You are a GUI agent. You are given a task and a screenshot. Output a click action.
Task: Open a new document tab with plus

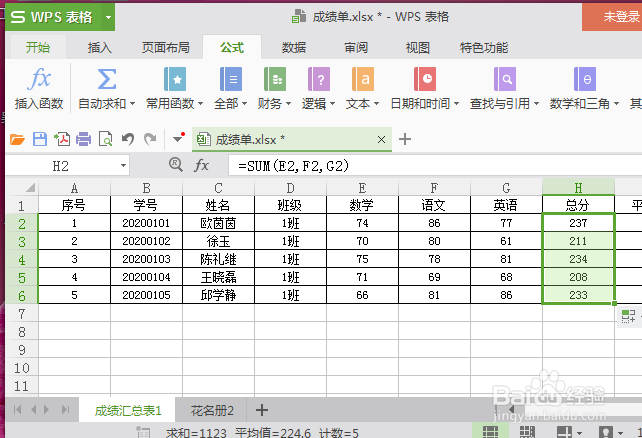click(x=405, y=139)
